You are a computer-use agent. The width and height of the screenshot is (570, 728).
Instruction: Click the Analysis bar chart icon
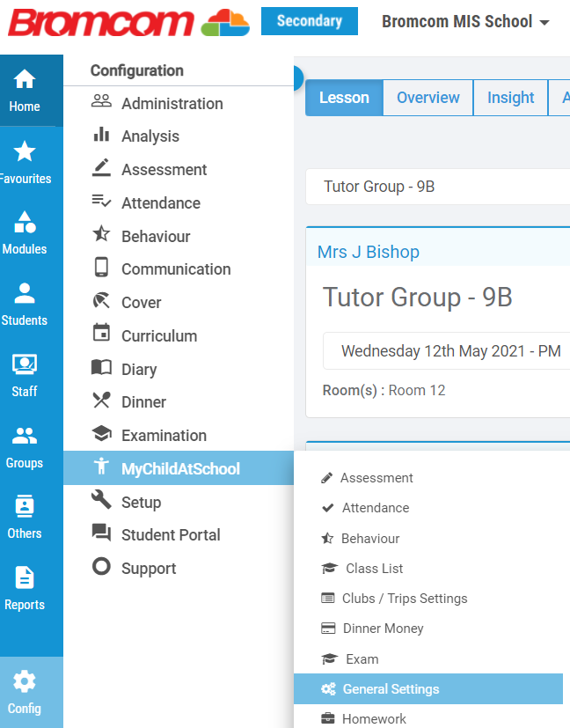point(101,135)
